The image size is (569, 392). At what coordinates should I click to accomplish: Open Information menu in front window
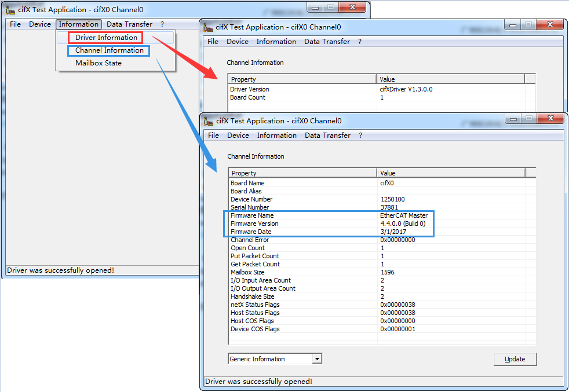coord(277,135)
